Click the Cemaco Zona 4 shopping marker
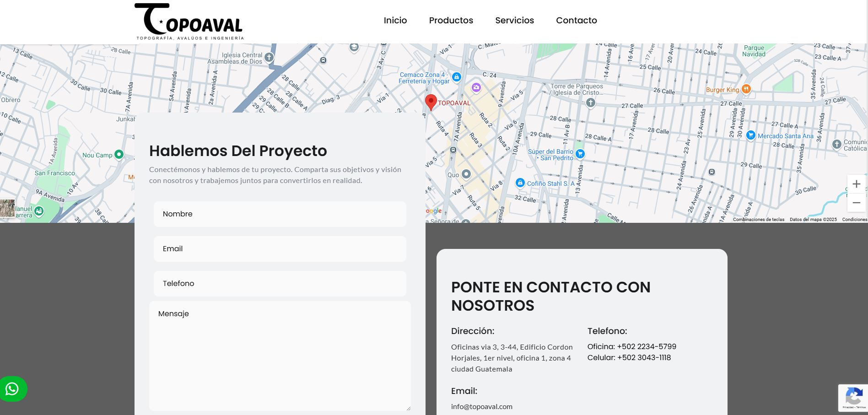Screen dimensions: 868x415 [456, 77]
